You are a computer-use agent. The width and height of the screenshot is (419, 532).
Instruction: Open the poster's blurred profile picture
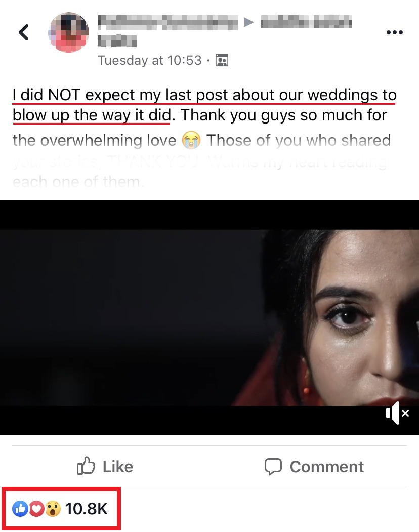tap(69, 32)
